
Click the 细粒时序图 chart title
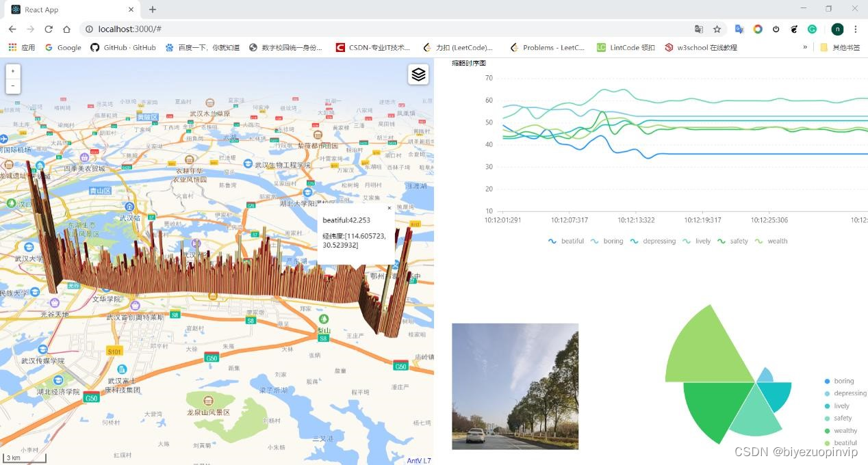[x=469, y=63]
